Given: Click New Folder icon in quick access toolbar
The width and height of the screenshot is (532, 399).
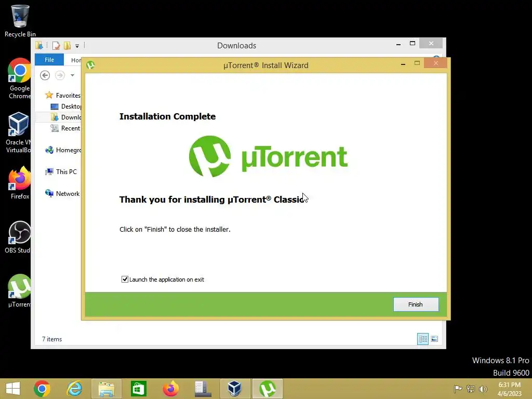Looking at the screenshot, I should [x=67, y=46].
